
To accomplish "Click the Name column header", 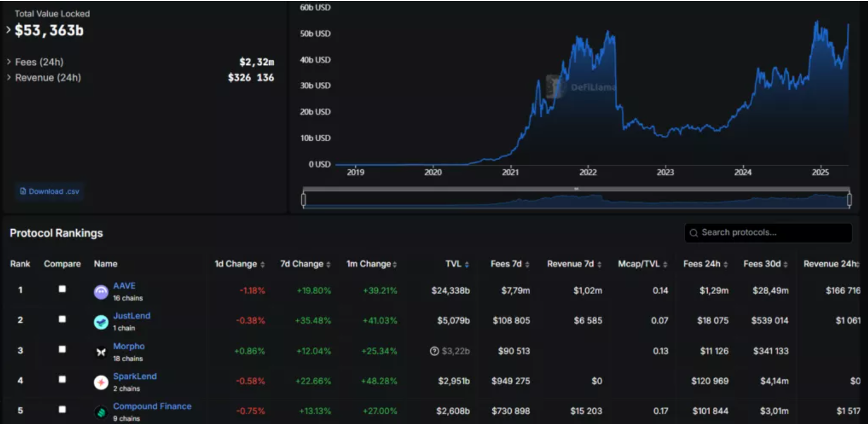I will [105, 264].
